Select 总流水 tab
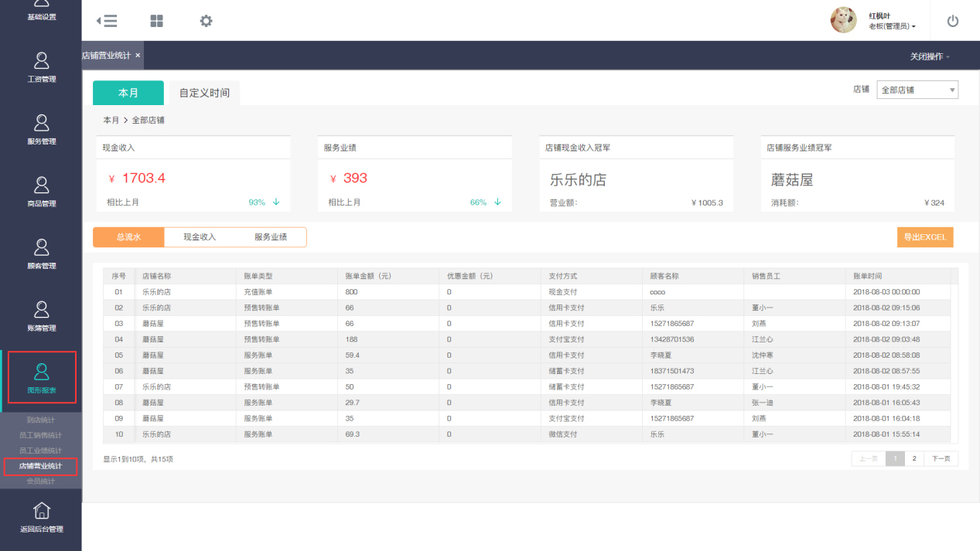980x551 pixels. pyautogui.click(x=128, y=237)
